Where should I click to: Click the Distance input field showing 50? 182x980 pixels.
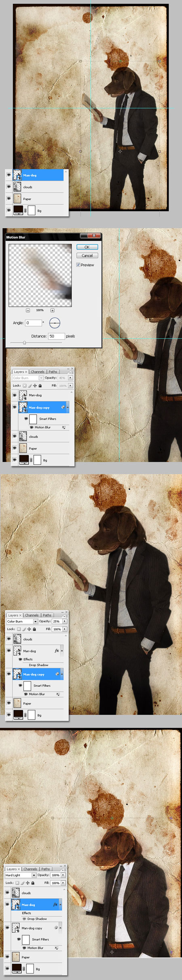tap(57, 336)
